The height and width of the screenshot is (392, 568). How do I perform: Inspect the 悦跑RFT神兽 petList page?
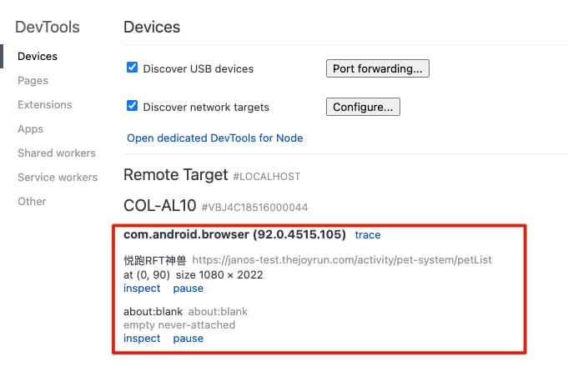click(142, 289)
